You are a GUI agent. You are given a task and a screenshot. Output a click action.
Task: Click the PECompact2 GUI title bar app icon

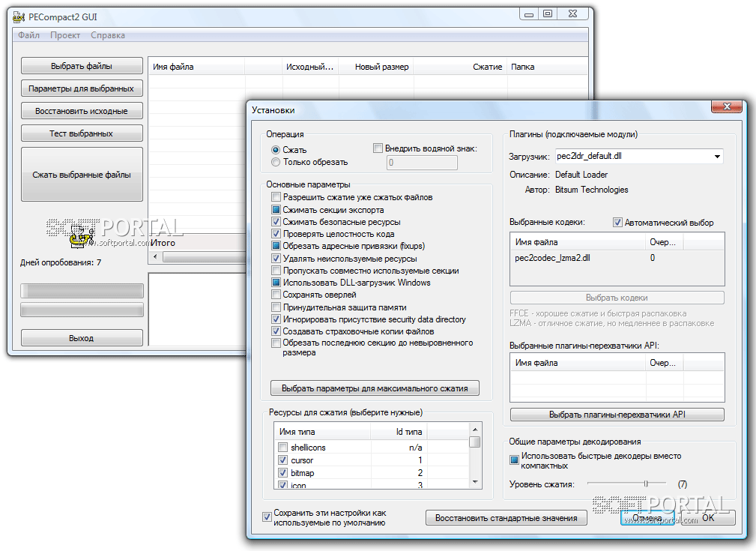pyautogui.click(x=19, y=17)
